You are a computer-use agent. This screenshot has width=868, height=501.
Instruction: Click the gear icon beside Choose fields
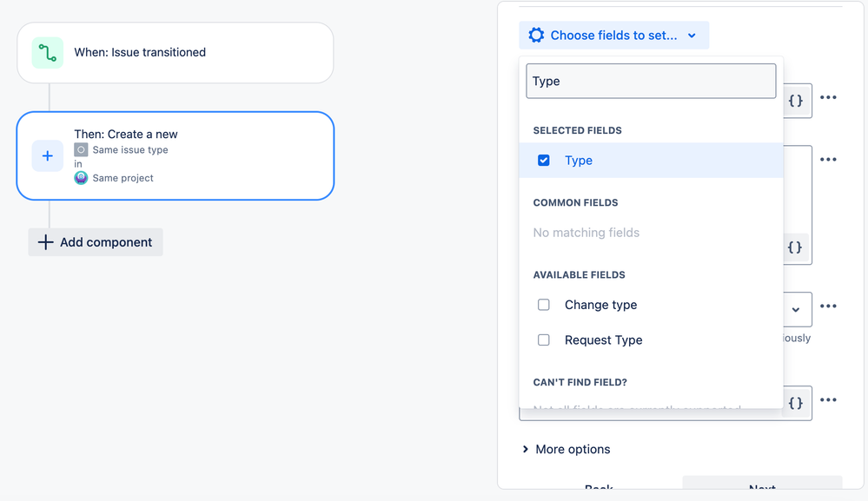click(536, 36)
